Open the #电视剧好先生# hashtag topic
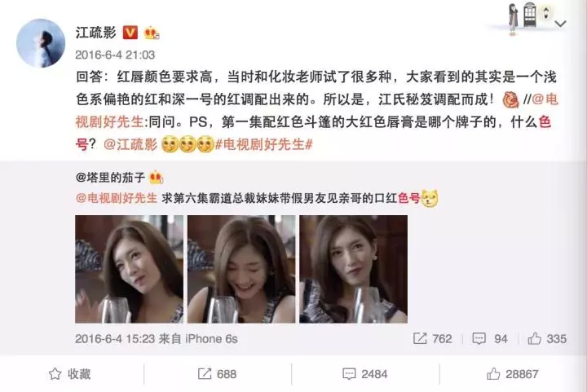The width and height of the screenshot is (587, 392). pyautogui.click(x=264, y=144)
